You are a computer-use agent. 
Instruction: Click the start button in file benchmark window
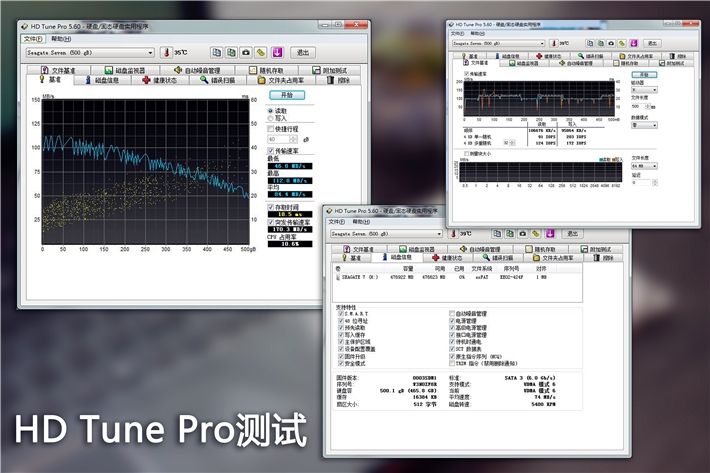pyautogui.click(x=644, y=74)
